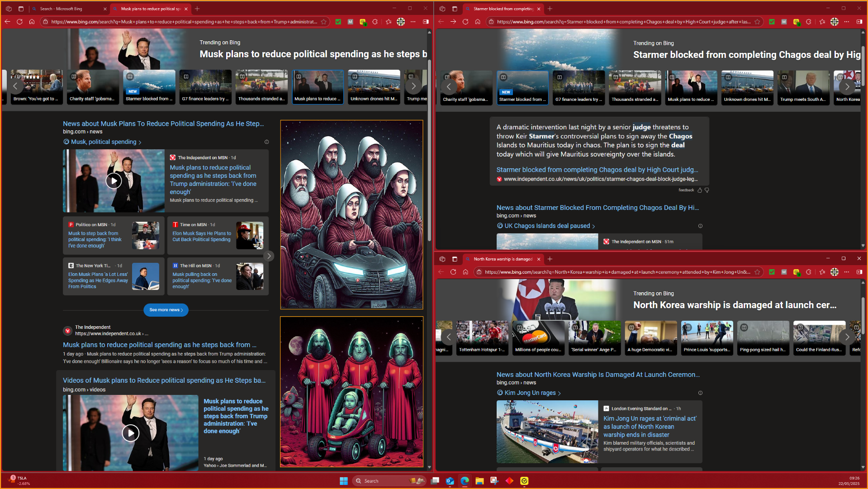The height and width of the screenshot is (489, 868).
Task: Click thumbs-down feedback under the Starmer answer
Action: point(707,190)
